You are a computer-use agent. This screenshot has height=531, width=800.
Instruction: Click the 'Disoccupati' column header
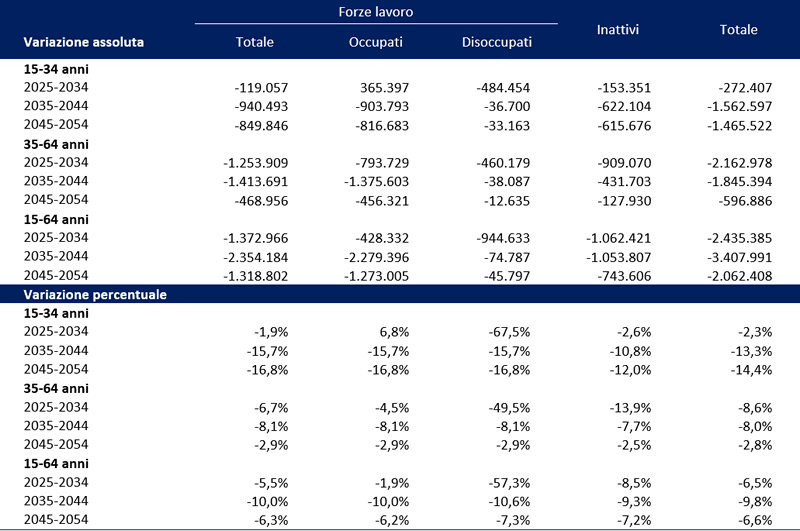tap(497, 43)
